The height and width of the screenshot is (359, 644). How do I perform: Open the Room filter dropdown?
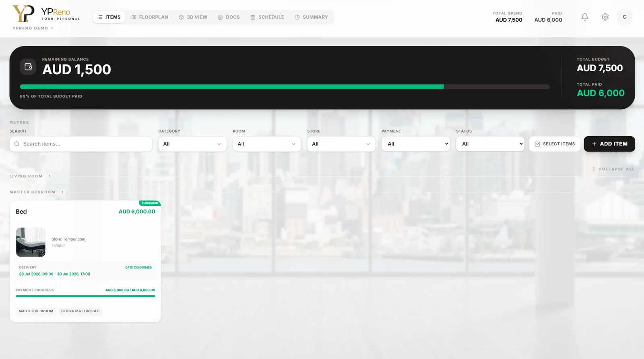click(267, 144)
